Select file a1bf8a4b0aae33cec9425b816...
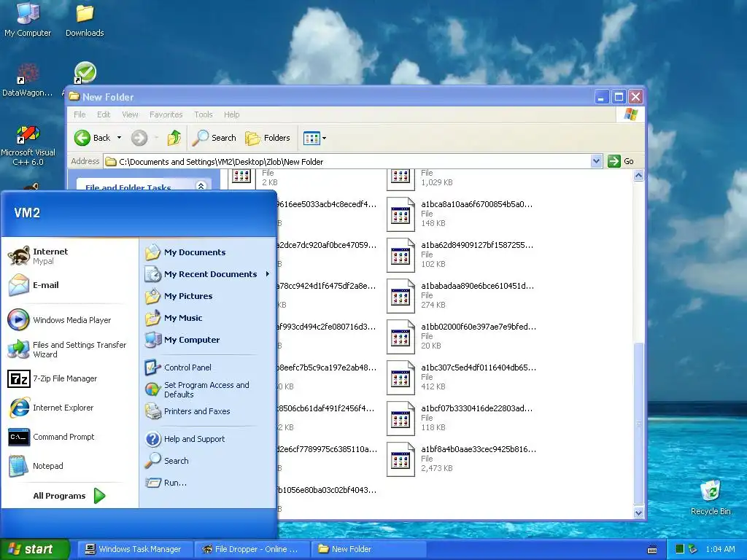 [461, 459]
